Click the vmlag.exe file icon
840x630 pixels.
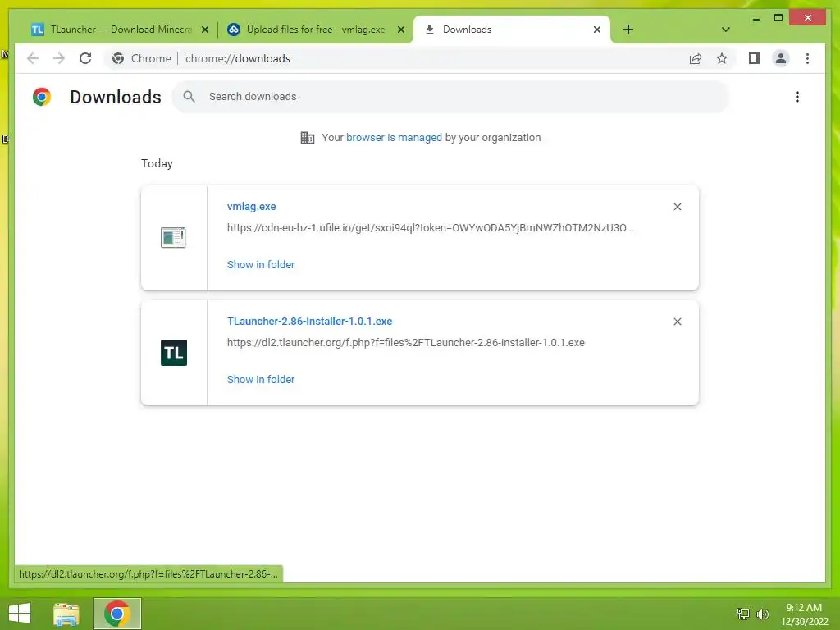point(173,237)
